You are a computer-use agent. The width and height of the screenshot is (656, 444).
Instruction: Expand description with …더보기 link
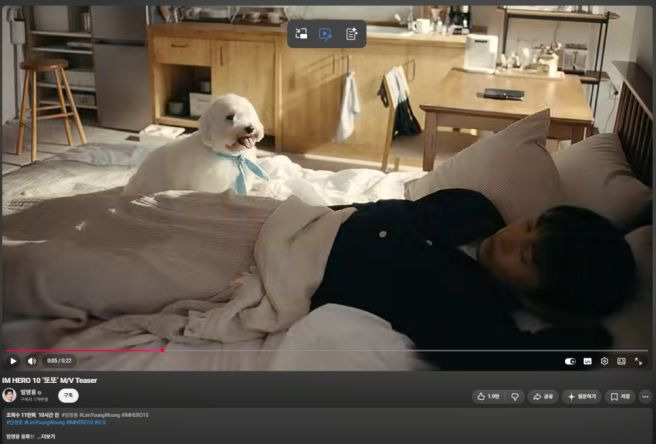point(46,436)
